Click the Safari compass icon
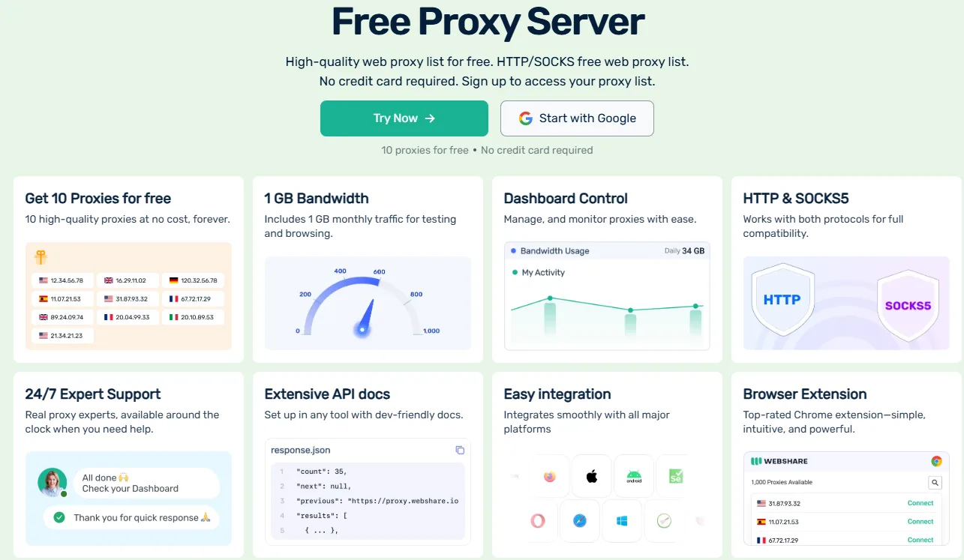 [579, 520]
